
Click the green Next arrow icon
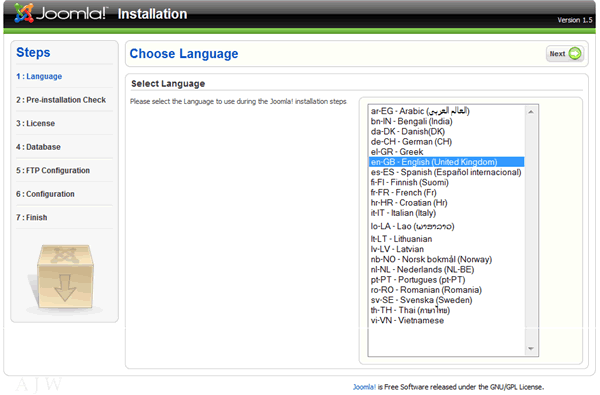pyautogui.click(x=575, y=54)
